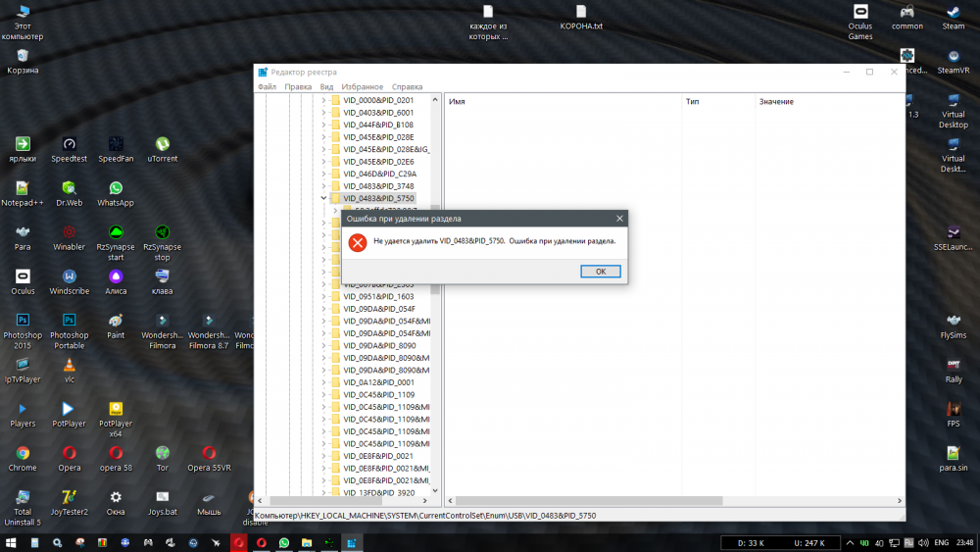Click the volume speaker tray icon

click(x=923, y=542)
